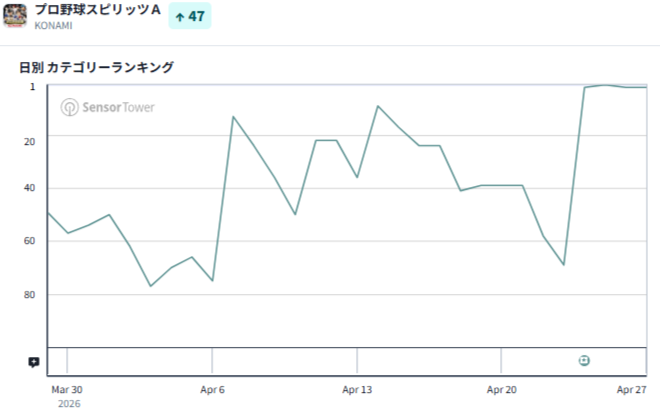Select the Apr 13 date label
Image resolution: width=660 pixels, height=418 pixels.
[357, 389]
